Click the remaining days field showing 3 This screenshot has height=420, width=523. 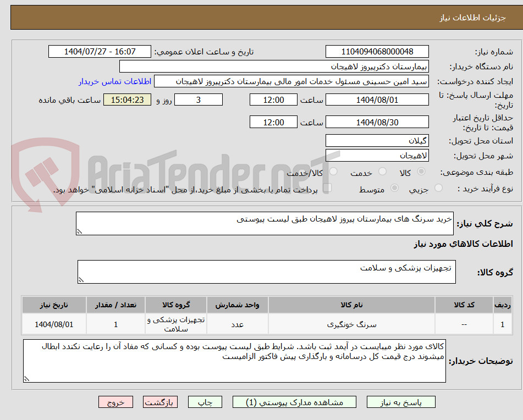pos(199,100)
